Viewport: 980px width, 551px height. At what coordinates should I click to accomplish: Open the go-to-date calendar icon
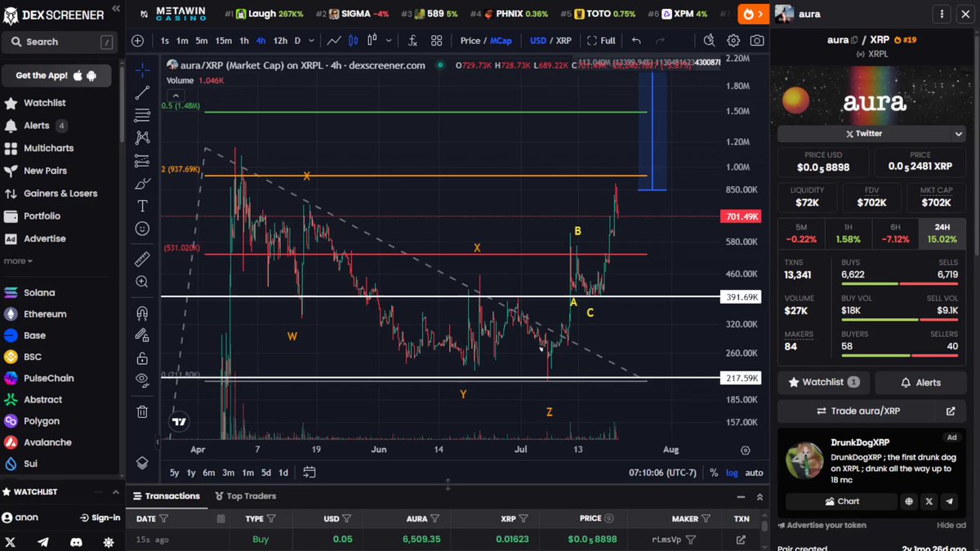pos(309,472)
